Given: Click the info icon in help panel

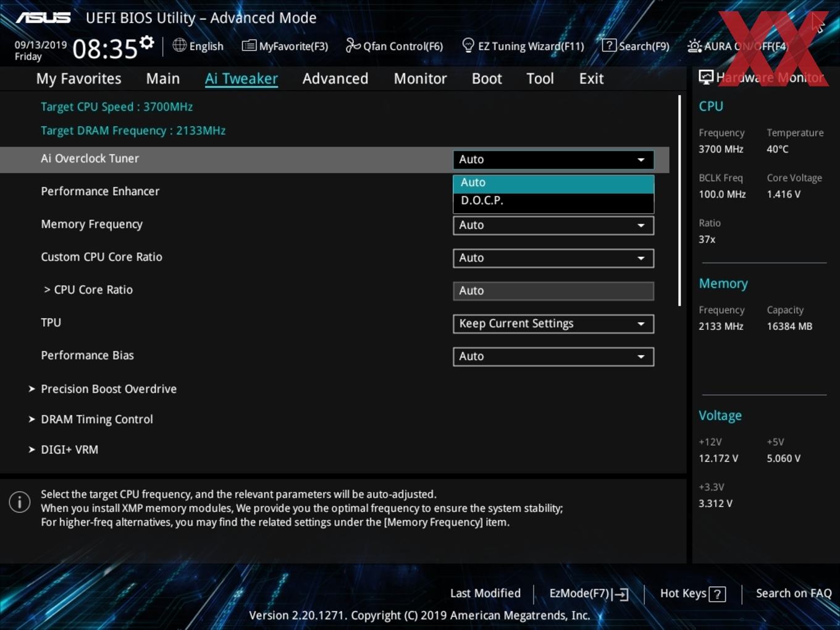Looking at the screenshot, I should pyautogui.click(x=20, y=502).
